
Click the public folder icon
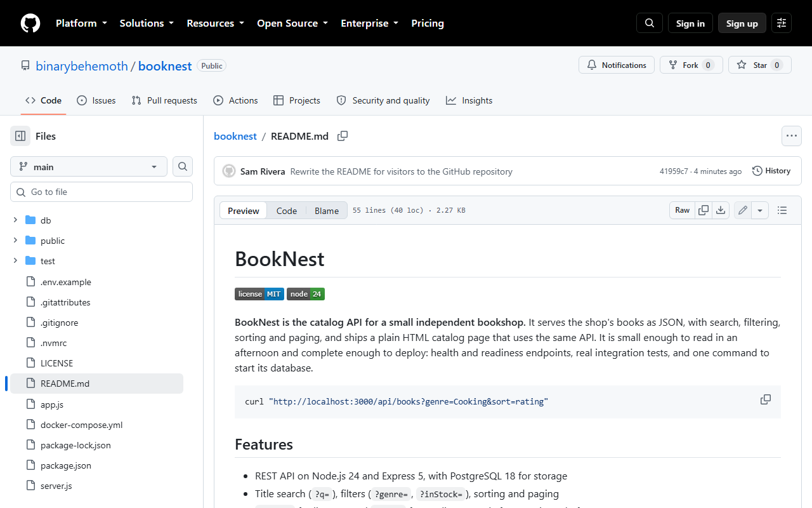tap(30, 241)
